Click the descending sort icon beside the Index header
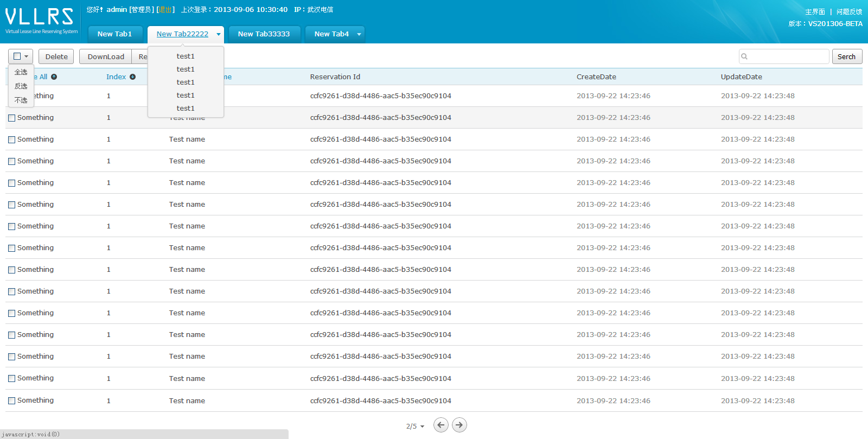The image size is (868, 439). click(132, 77)
